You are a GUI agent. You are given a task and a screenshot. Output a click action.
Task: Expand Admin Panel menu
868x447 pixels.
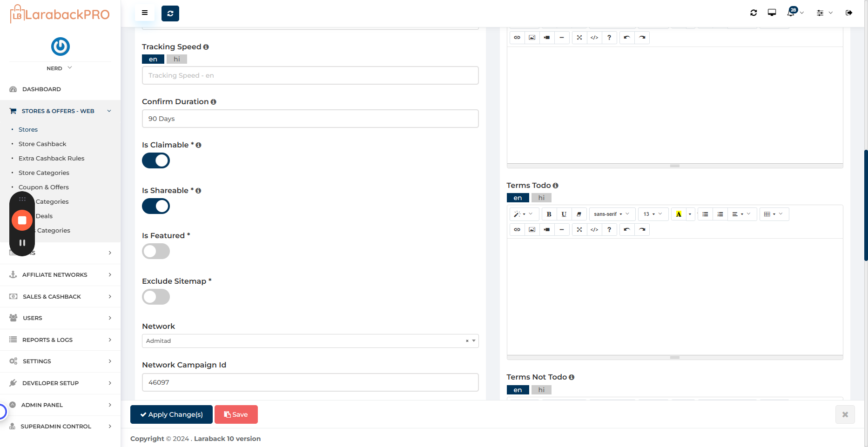click(61, 405)
